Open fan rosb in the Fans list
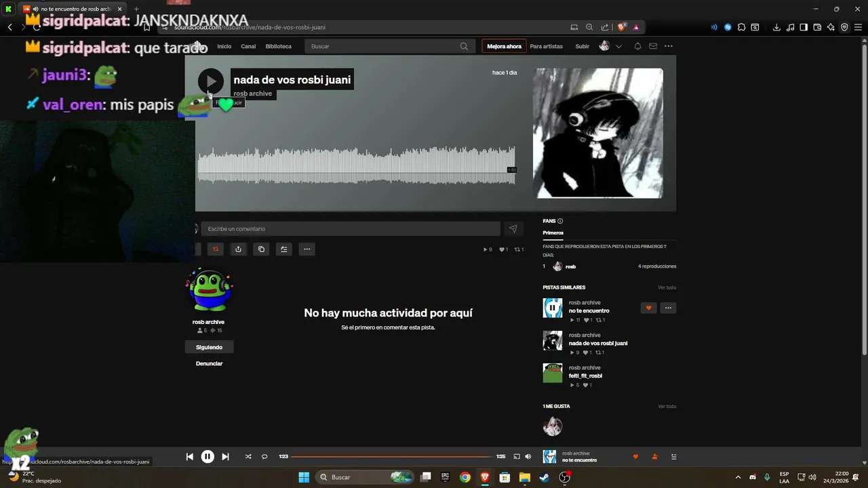This screenshot has height=488, width=868. pos(570,266)
